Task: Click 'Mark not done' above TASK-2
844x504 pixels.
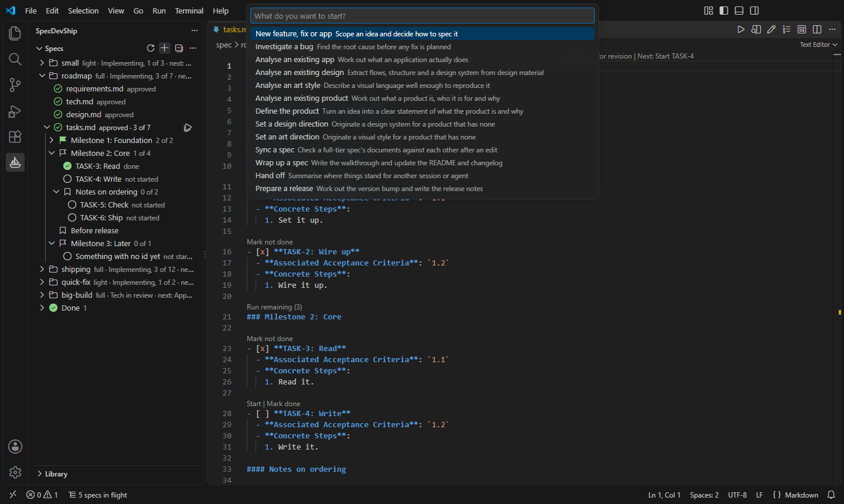Action: [x=270, y=242]
